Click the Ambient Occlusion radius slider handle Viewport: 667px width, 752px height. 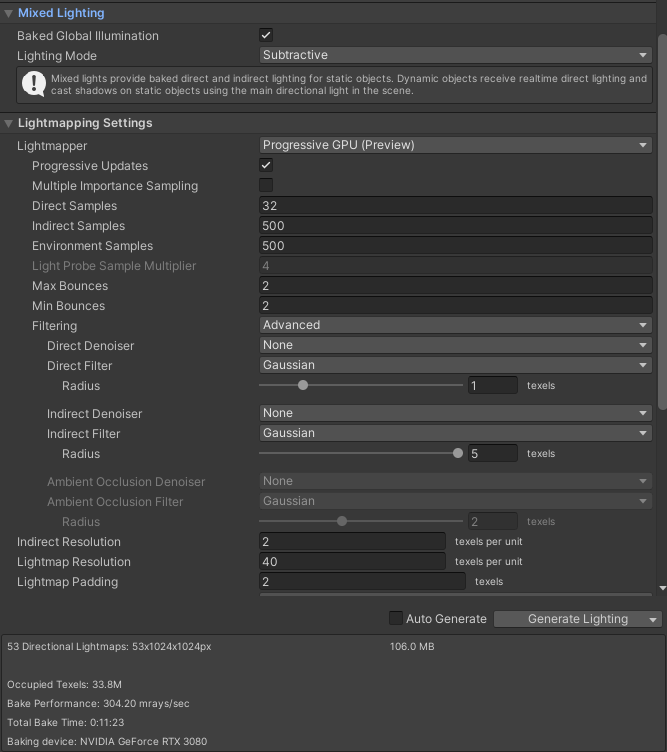point(341,521)
